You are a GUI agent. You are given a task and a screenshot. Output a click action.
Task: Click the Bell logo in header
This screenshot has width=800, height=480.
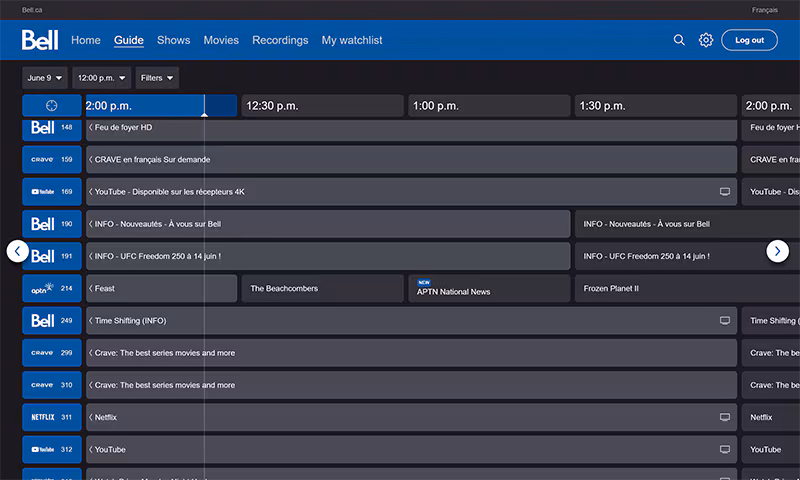pos(40,40)
